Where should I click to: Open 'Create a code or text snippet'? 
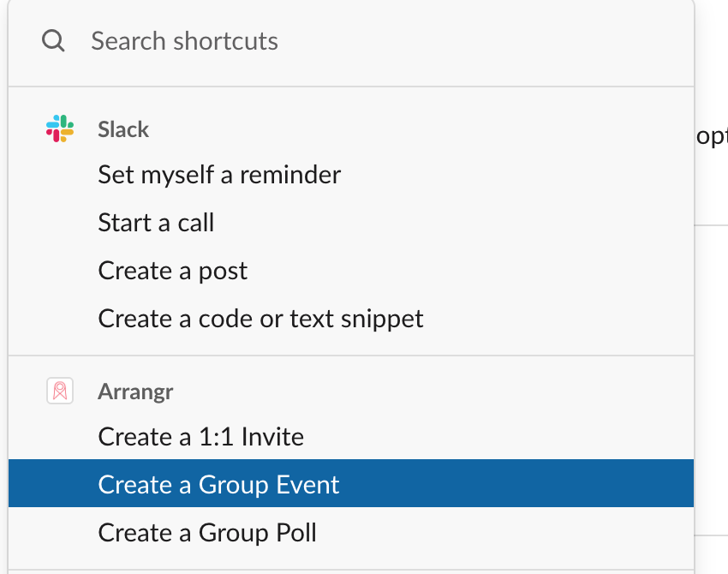(x=260, y=319)
